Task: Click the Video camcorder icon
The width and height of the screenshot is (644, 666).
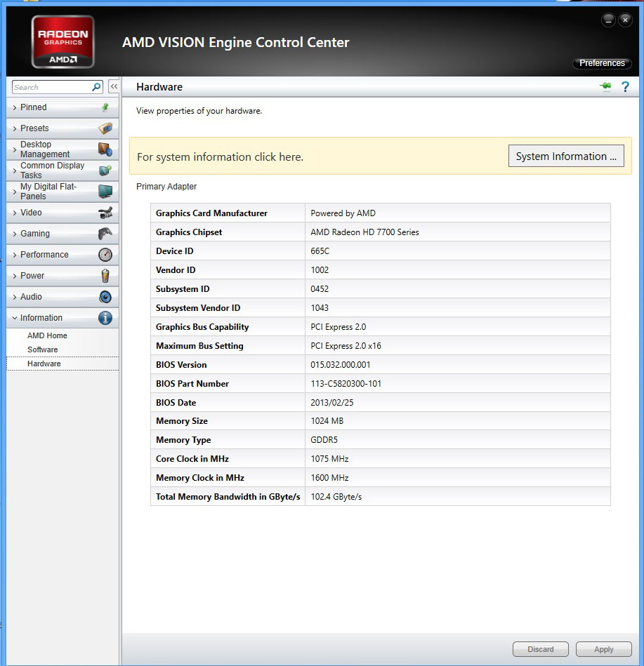Action: point(105,213)
